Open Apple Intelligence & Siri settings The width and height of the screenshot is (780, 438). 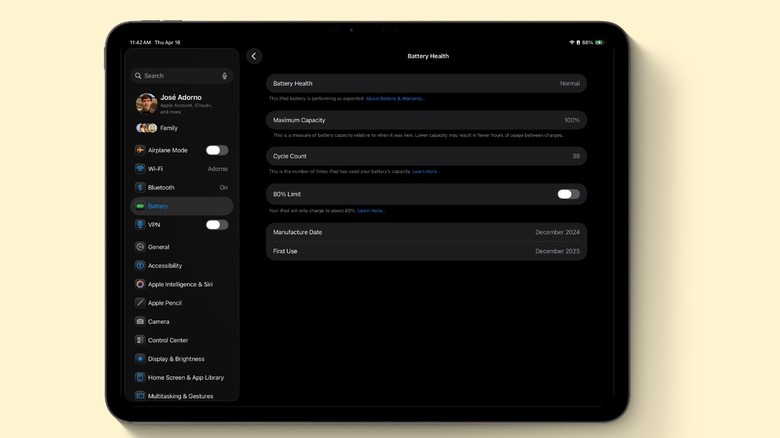click(x=182, y=284)
